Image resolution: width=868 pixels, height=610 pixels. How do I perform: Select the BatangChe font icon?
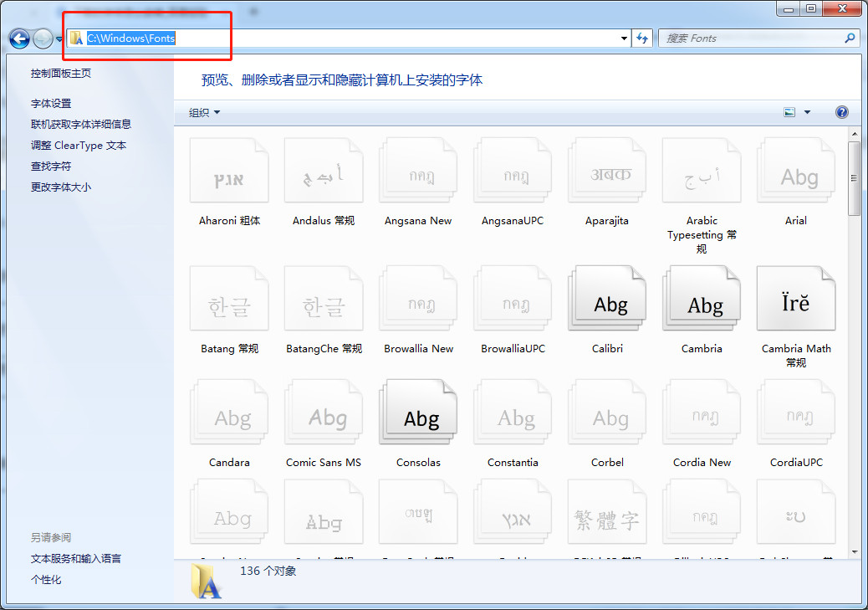click(x=324, y=299)
